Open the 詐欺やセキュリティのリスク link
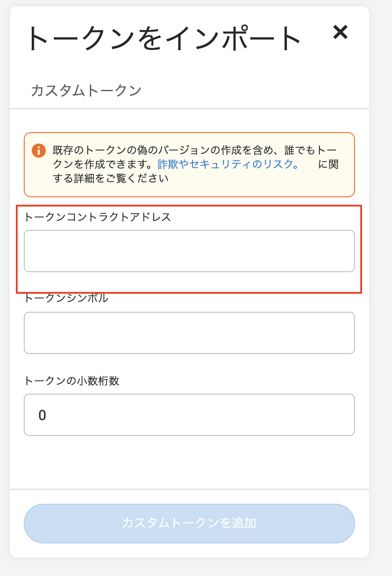 pyautogui.click(x=228, y=164)
